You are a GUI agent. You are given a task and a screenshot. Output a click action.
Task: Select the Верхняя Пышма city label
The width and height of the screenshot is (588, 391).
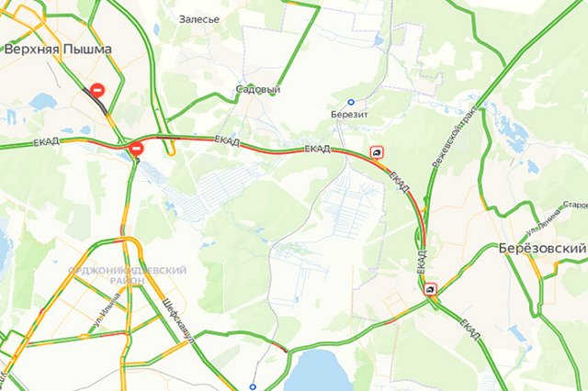tap(58, 50)
